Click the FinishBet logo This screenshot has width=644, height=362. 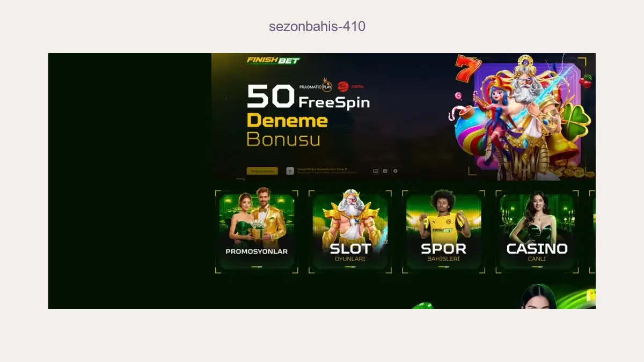click(x=273, y=61)
